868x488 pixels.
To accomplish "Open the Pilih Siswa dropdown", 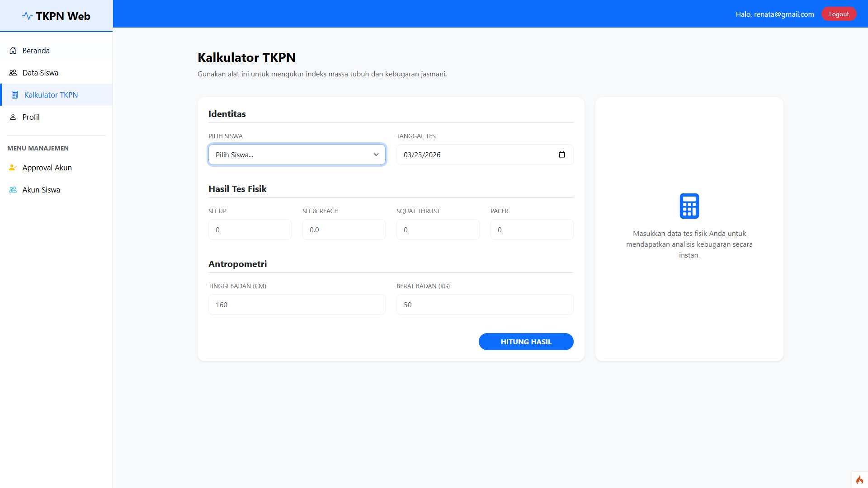I will [297, 155].
